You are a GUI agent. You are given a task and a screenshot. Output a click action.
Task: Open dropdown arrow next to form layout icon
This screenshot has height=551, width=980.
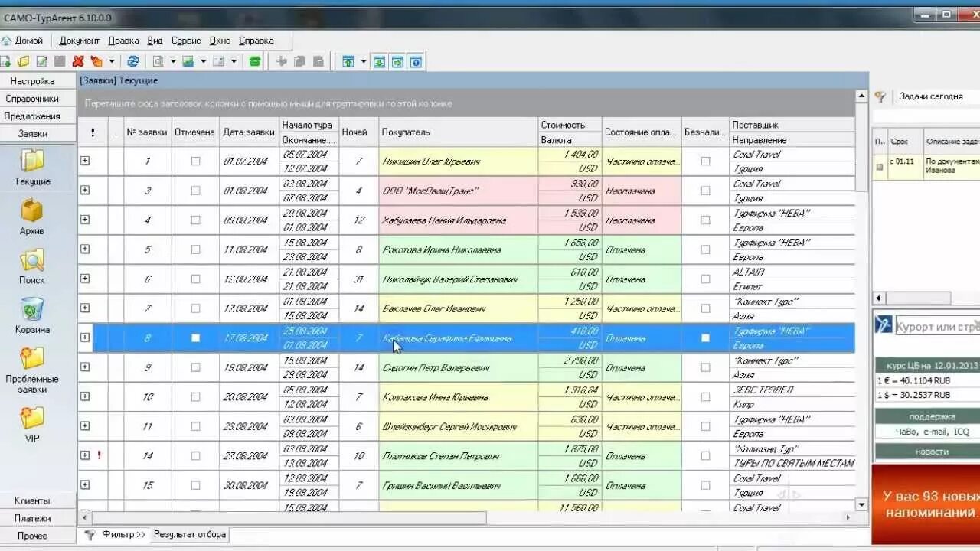234,61
